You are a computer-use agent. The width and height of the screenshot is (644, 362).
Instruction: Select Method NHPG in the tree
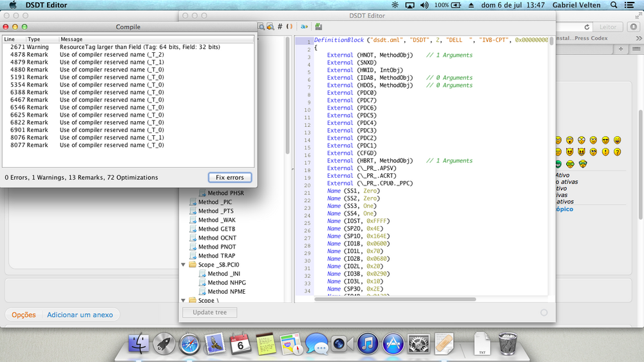[x=226, y=283]
